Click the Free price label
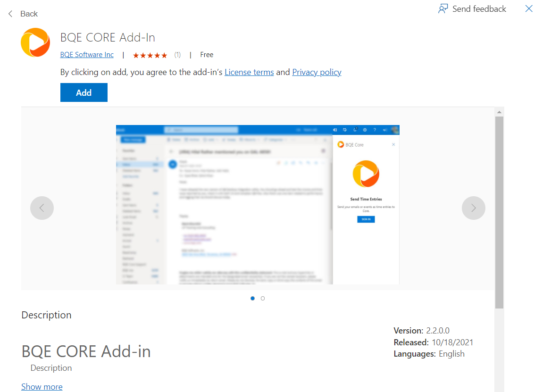This screenshot has height=392, width=534. coord(207,55)
